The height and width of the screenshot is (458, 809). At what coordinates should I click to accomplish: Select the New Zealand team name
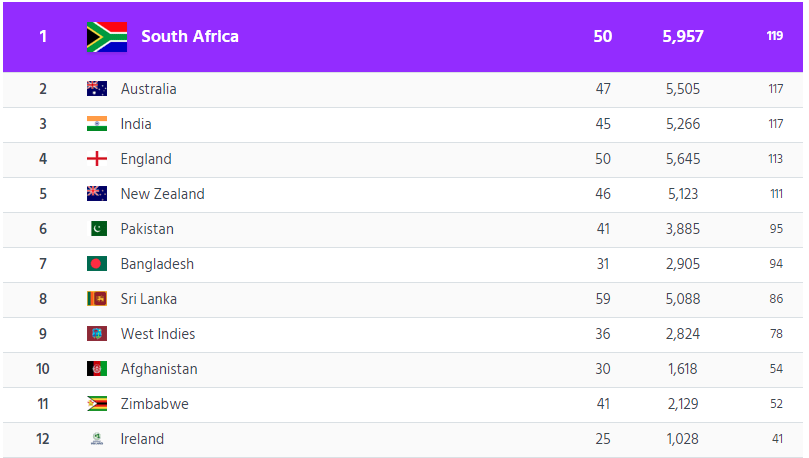tap(163, 194)
